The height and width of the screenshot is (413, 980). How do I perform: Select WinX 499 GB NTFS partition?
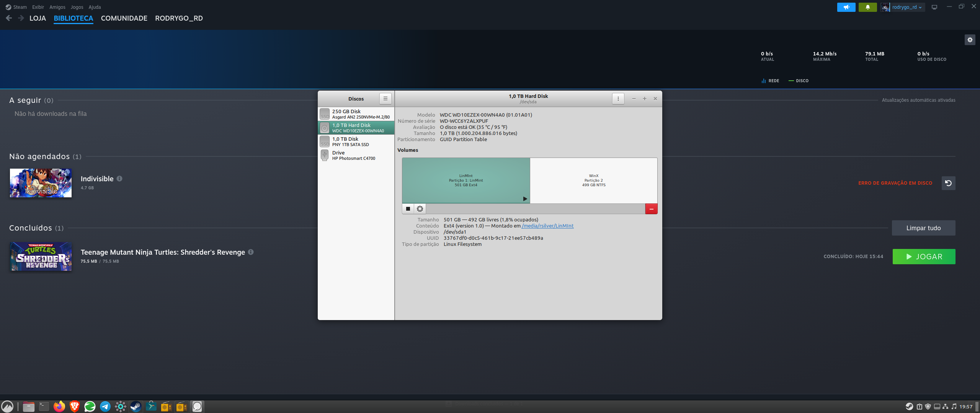tap(594, 180)
